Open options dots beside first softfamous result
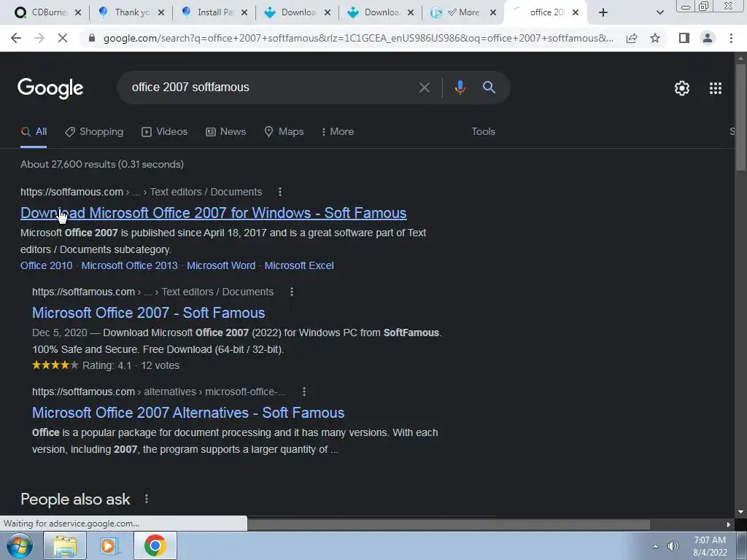 (x=280, y=192)
